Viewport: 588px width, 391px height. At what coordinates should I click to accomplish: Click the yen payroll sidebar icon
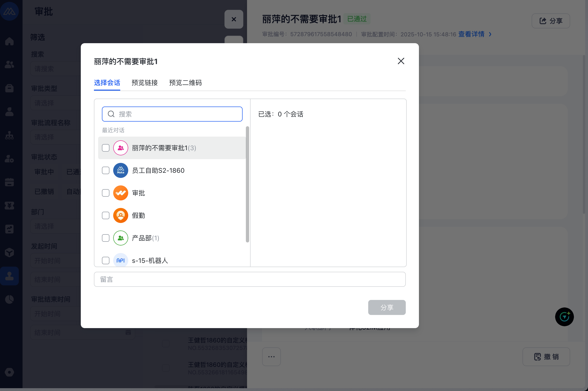9,206
